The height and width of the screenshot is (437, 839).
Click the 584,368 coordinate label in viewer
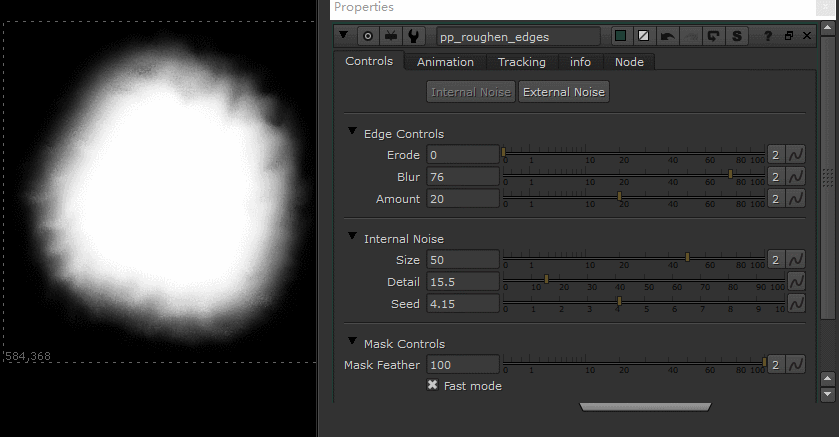(x=28, y=356)
